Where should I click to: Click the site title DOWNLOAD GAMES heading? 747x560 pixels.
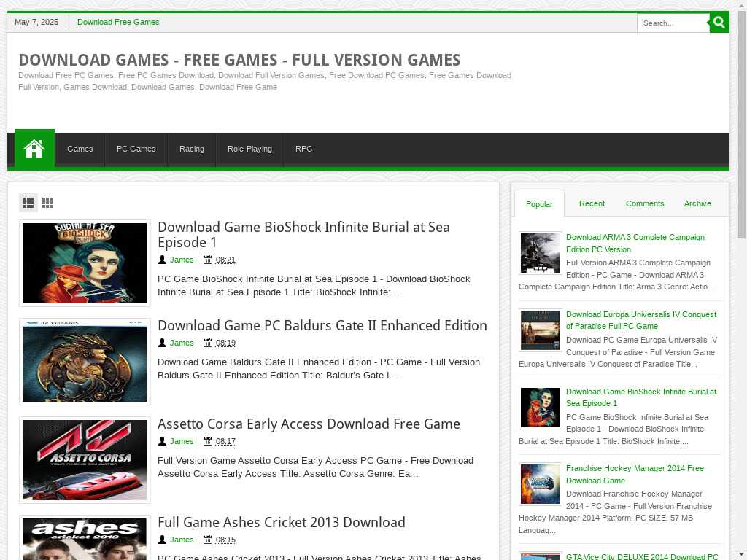pyautogui.click(x=239, y=60)
